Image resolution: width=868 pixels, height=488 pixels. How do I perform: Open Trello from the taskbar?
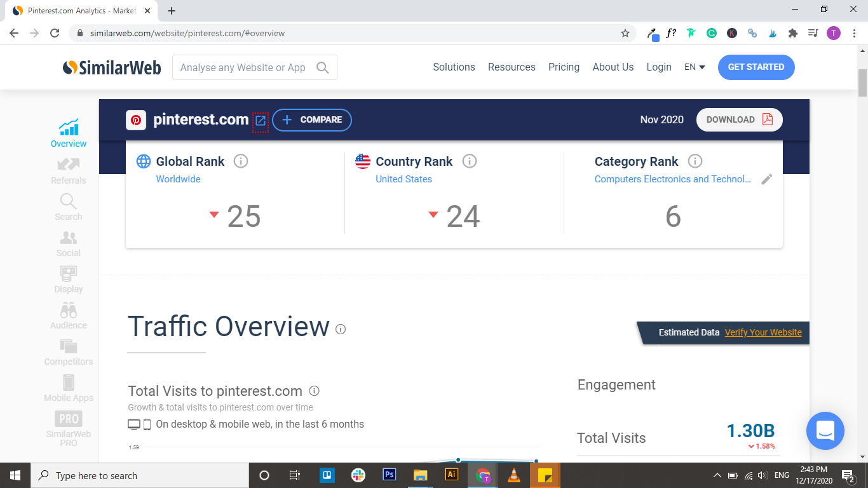[x=327, y=475]
